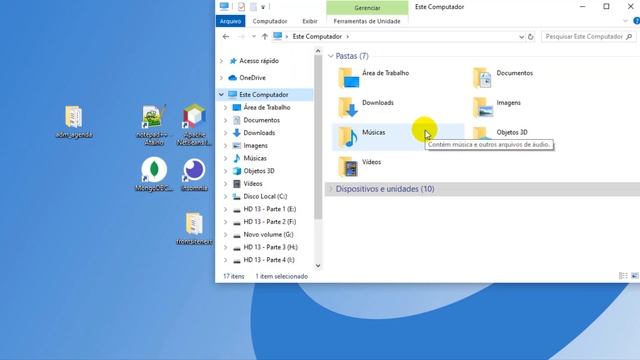Select HD 13 - Parte 2 (F:) drive
This screenshot has width=640, height=360.
(x=269, y=222)
